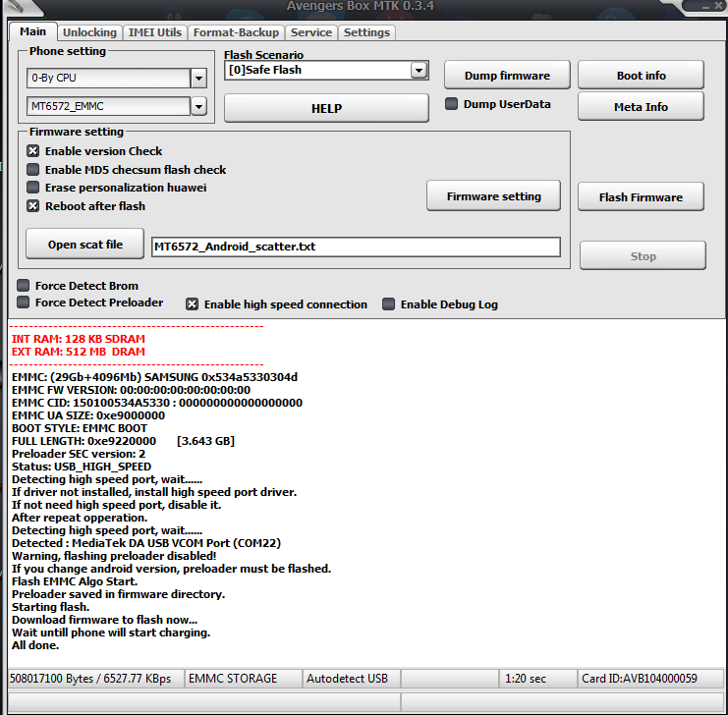Click the 0-By CPU combo box field

[109, 78]
